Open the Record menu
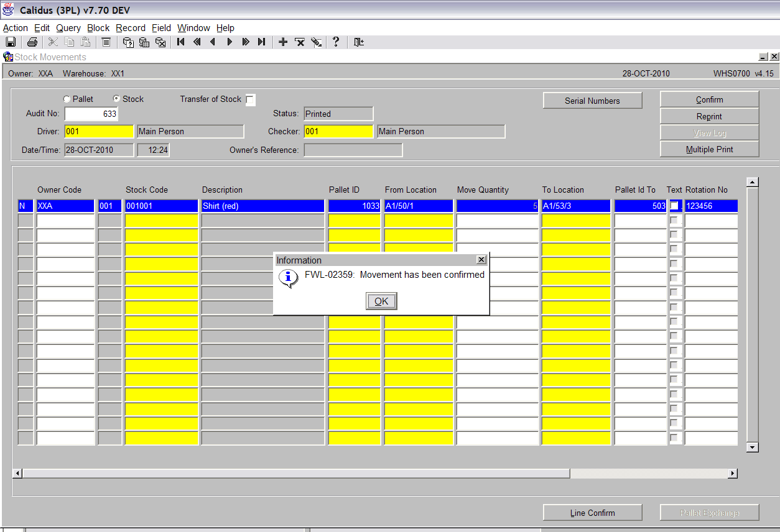The height and width of the screenshot is (532, 780). click(x=131, y=28)
